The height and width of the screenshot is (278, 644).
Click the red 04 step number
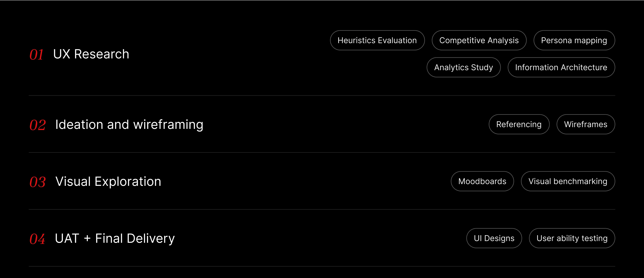coord(37,239)
